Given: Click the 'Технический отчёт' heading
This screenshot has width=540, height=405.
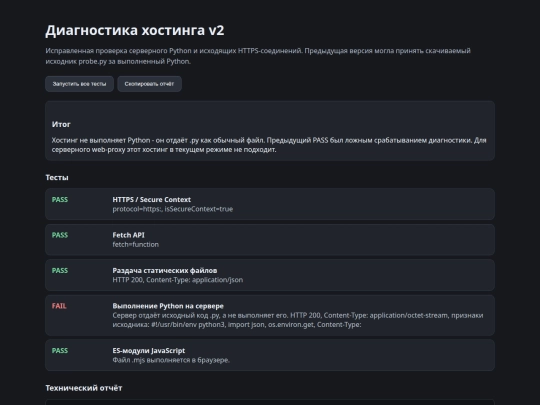Looking at the screenshot, I should [x=84, y=388].
